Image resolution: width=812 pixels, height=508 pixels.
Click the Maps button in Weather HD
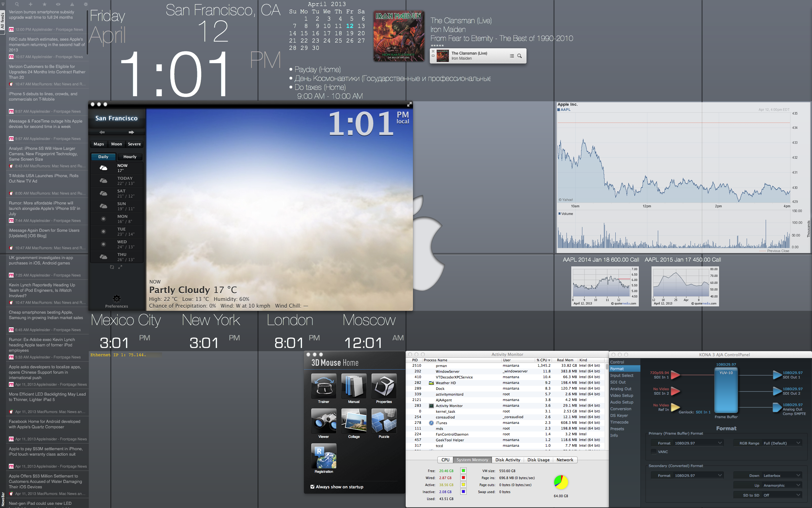coord(99,144)
